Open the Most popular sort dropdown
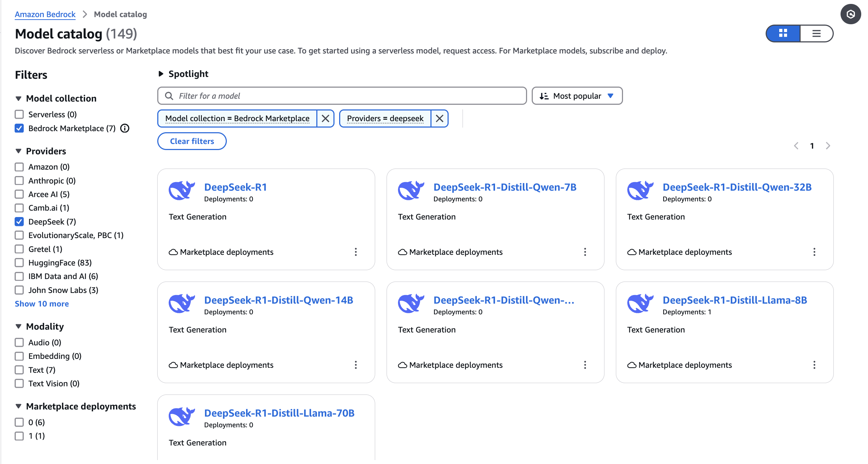 click(x=577, y=96)
